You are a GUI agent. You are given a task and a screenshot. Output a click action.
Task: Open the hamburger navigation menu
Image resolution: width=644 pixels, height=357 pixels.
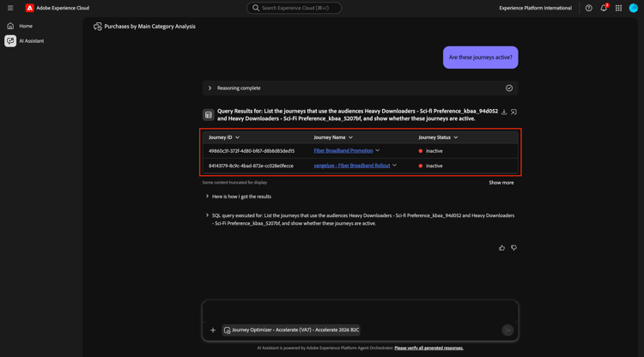tap(10, 8)
